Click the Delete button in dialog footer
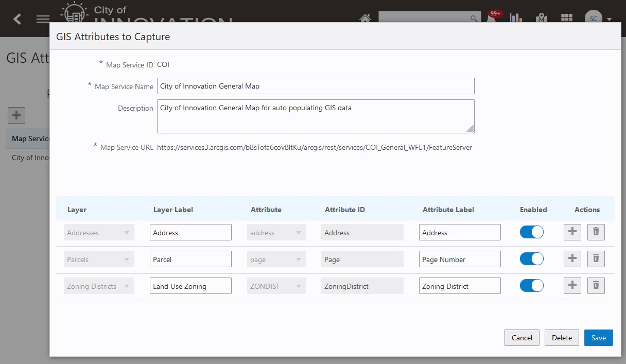 pos(562,338)
